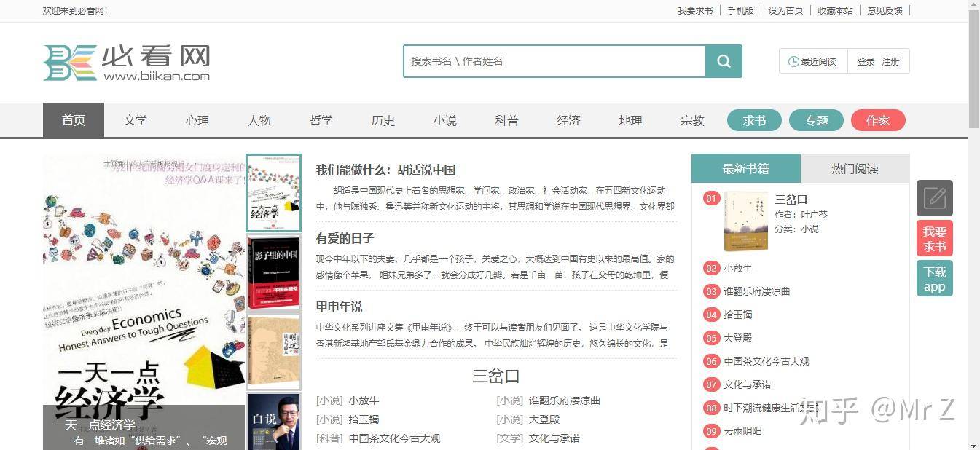Open the 心理 category
The width and height of the screenshot is (980, 450).
click(x=197, y=120)
